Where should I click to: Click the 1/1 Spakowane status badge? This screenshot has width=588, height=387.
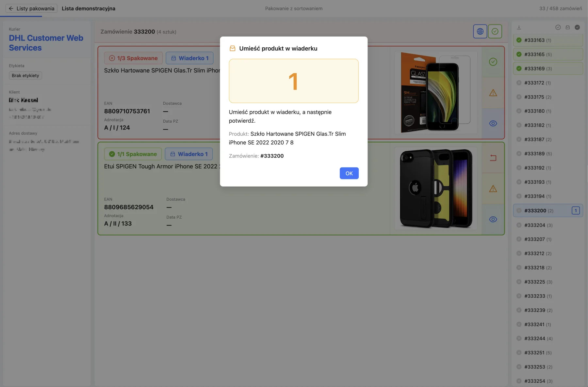[x=133, y=154]
